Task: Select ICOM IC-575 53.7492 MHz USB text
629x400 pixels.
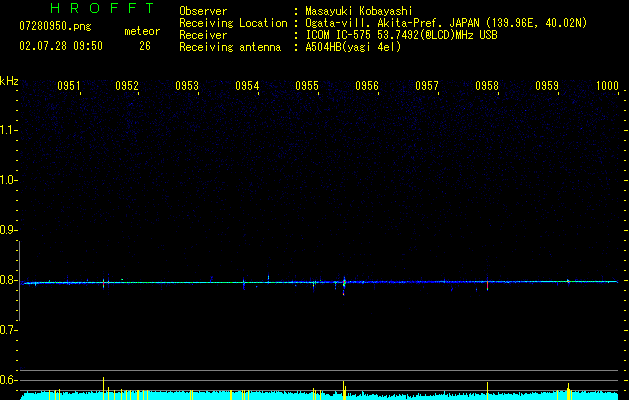Action: click(x=401, y=35)
